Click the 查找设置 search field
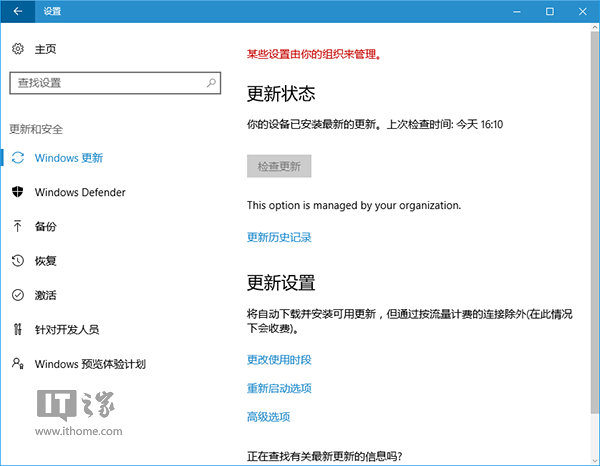This screenshot has height=466, width=600. pyautogui.click(x=115, y=83)
